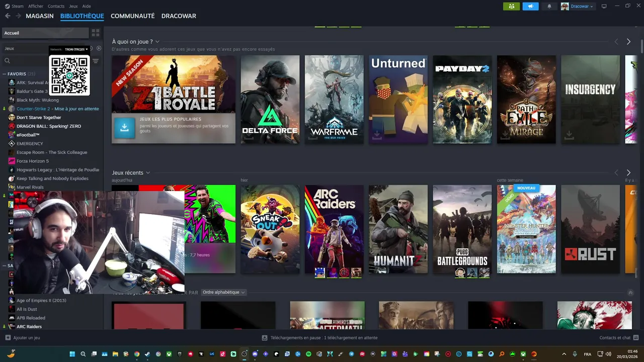The width and height of the screenshot is (644, 362).
Task: Open the Contacts menu
Action: click(56, 6)
